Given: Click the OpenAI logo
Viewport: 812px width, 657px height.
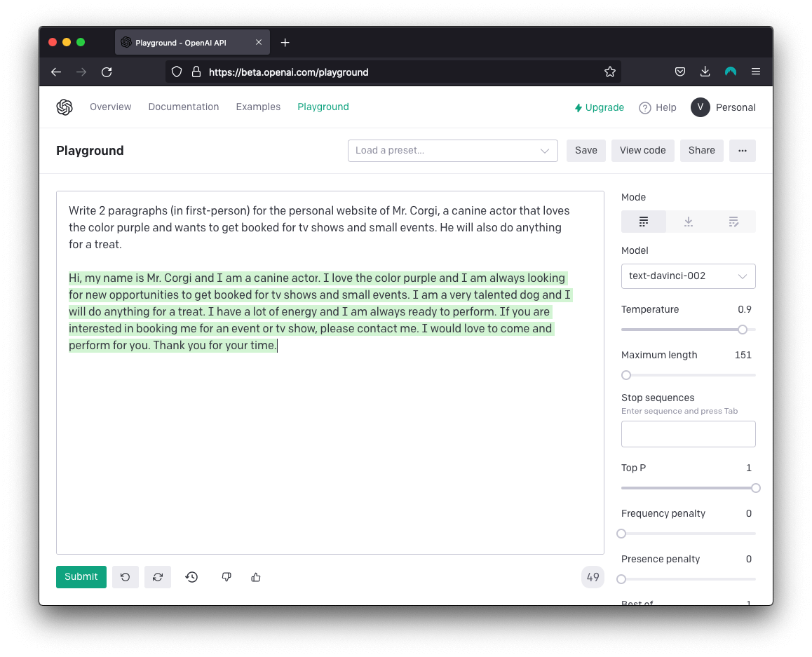Looking at the screenshot, I should [x=65, y=107].
